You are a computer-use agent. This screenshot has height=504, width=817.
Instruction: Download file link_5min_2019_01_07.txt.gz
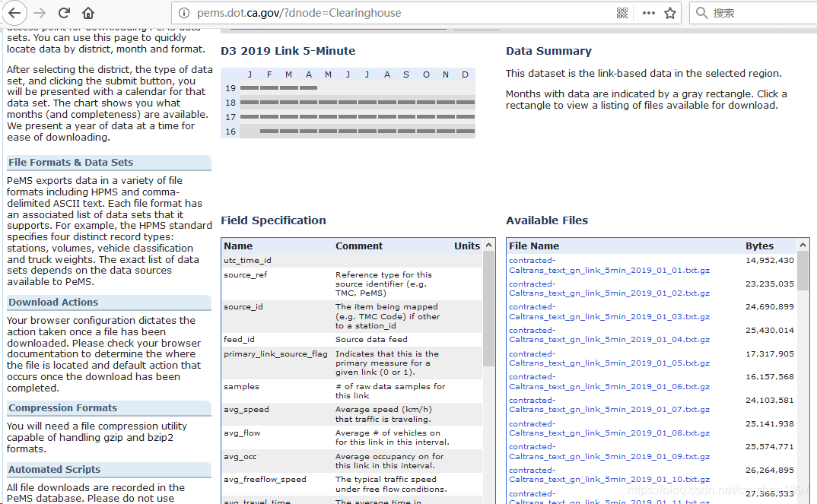tap(609, 404)
